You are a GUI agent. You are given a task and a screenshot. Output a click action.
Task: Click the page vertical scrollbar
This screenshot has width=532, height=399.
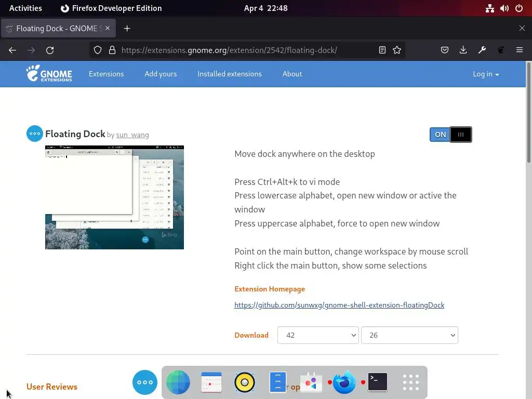pos(528,112)
